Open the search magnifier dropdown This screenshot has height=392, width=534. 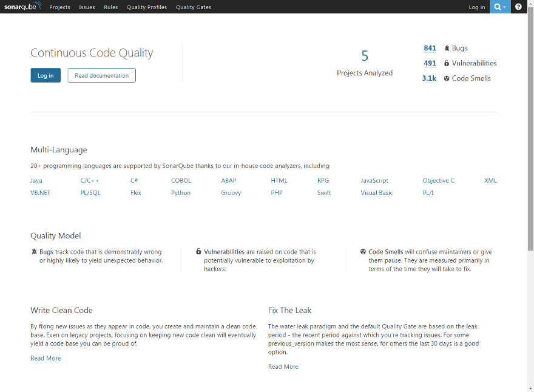499,7
